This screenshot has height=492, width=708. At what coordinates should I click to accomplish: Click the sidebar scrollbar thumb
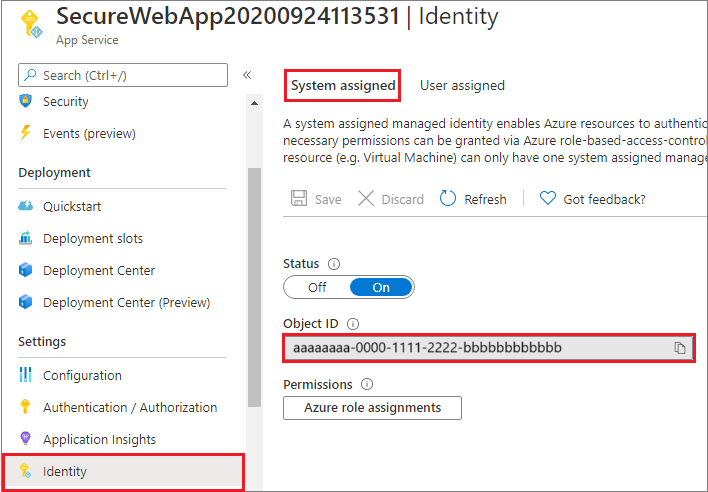[x=255, y=287]
